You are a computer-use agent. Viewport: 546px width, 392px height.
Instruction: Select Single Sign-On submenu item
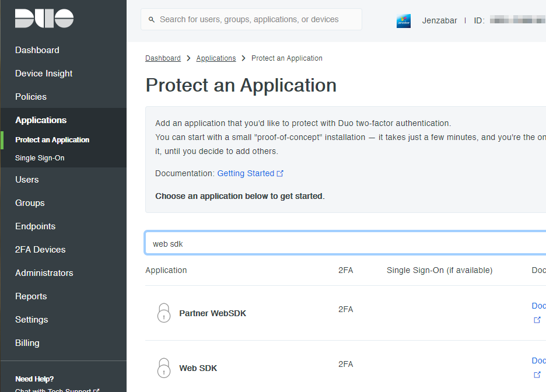click(x=40, y=158)
